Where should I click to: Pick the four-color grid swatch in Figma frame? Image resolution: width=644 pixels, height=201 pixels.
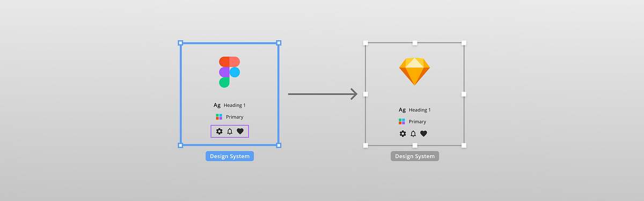pos(218,117)
